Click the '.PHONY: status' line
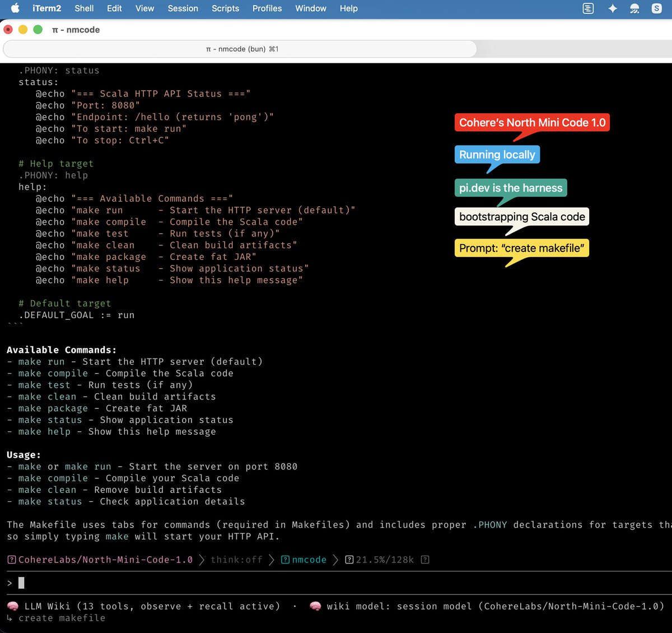The width and height of the screenshot is (672, 633). pos(59,70)
